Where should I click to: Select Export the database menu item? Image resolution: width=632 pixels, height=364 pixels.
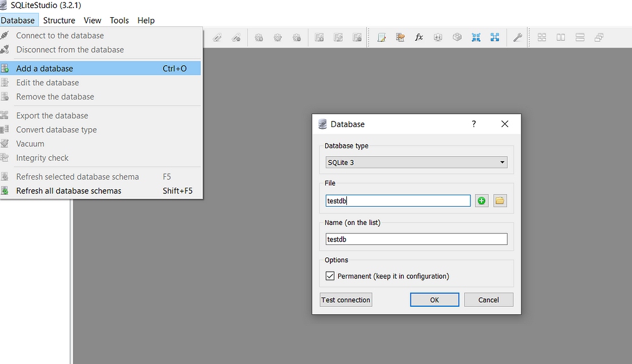click(100, 116)
